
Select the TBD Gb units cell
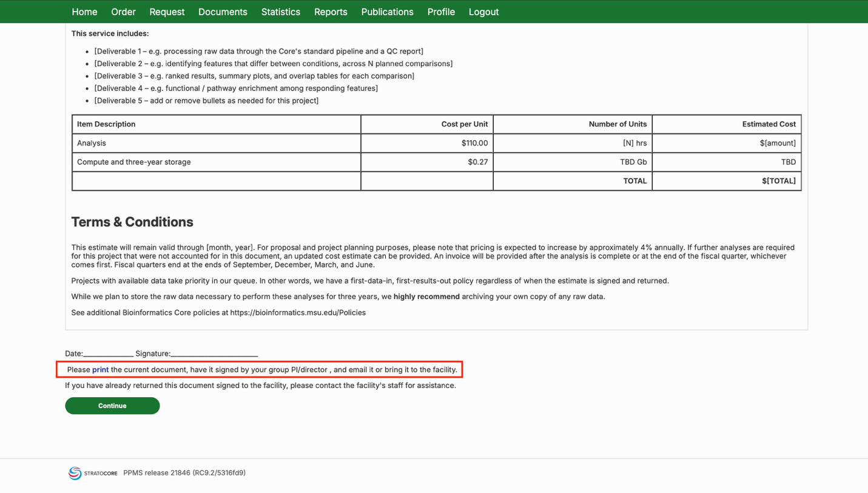pyautogui.click(x=573, y=162)
